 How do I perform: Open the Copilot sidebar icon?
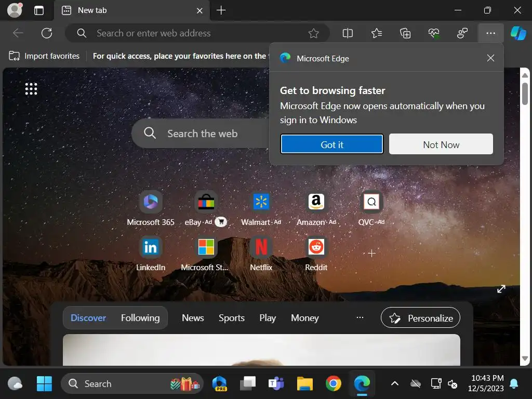click(518, 33)
